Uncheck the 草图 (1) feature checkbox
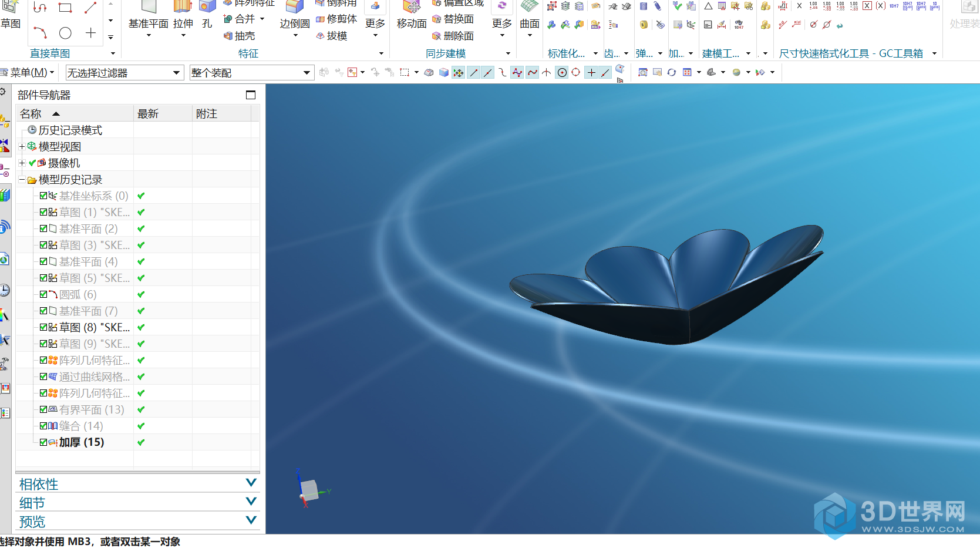 (x=43, y=212)
